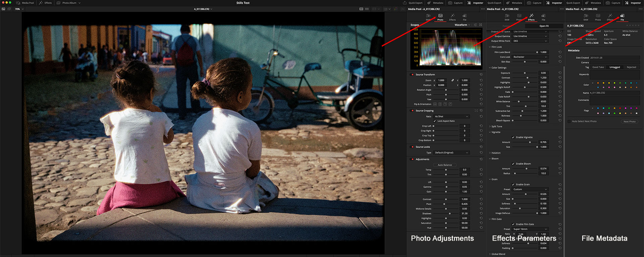Toggle the Source Cropping enable switch
The width and height of the screenshot is (644, 257).
pos(412,111)
